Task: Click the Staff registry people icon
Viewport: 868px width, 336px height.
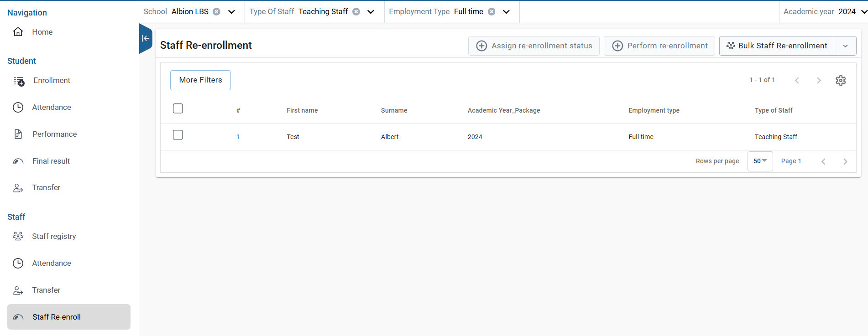Action: (x=18, y=236)
